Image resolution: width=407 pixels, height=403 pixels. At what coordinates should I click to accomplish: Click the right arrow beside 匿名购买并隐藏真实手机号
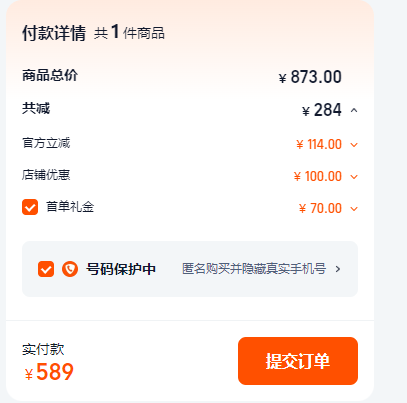tap(338, 269)
